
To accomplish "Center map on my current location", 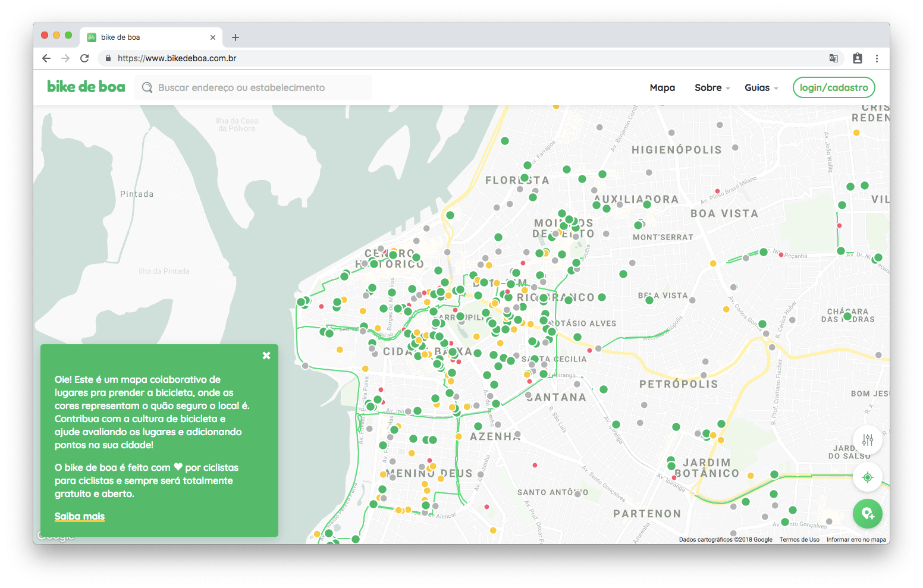I will tap(867, 477).
